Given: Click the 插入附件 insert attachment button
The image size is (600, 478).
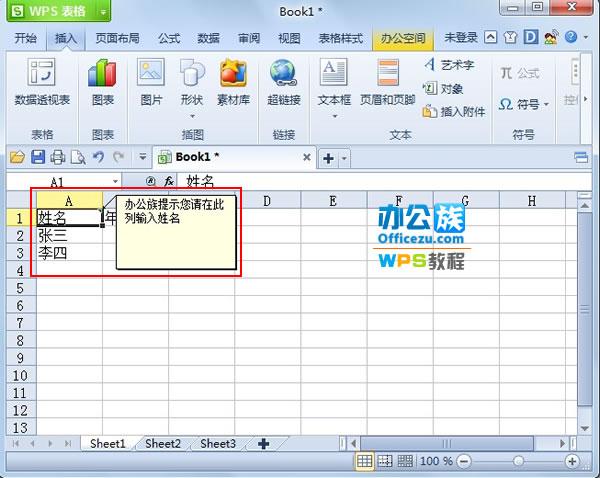Looking at the screenshot, I should 454,112.
